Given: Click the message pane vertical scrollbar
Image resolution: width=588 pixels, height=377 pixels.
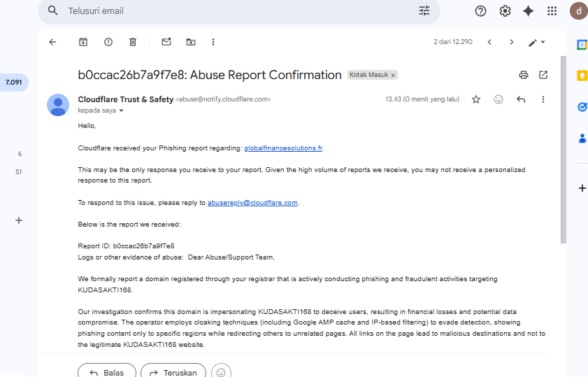Looking at the screenshot, I should pos(564,150).
